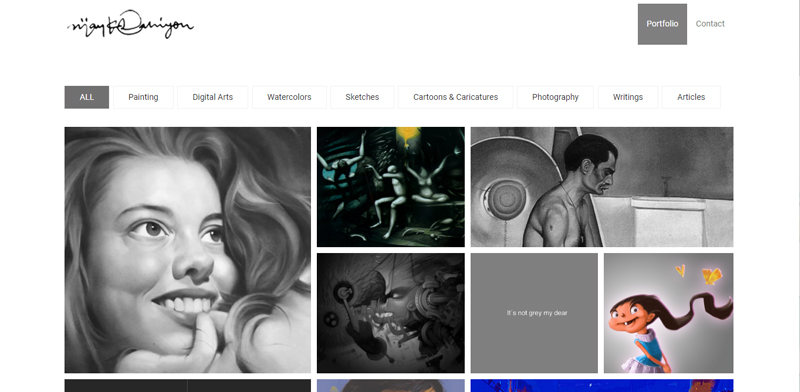Screen dimensions: 800x392
Task: Show only Digital Arts works
Action: pyautogui.click(x=212, y=97)
